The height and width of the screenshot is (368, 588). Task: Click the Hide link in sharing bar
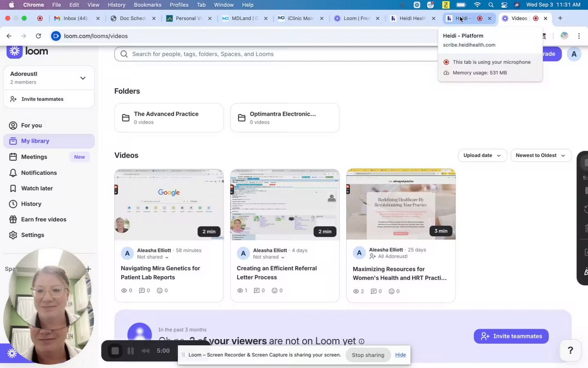point(401,355)
